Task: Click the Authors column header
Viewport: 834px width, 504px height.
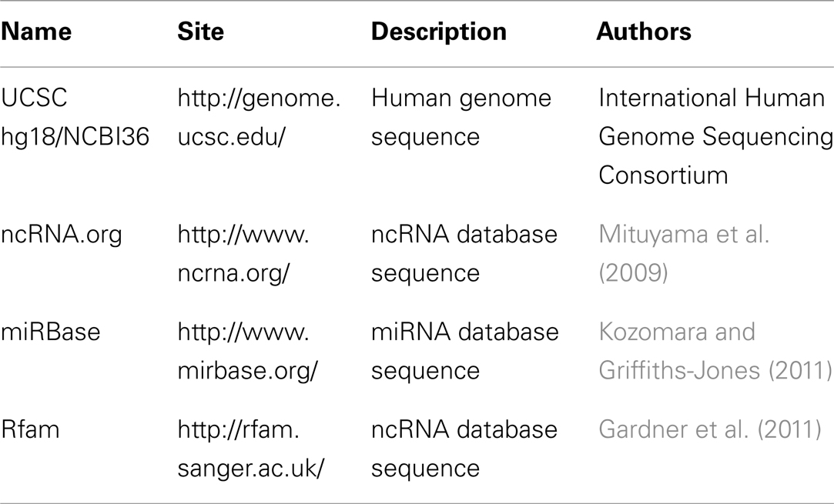Action: tap(644, 32)
